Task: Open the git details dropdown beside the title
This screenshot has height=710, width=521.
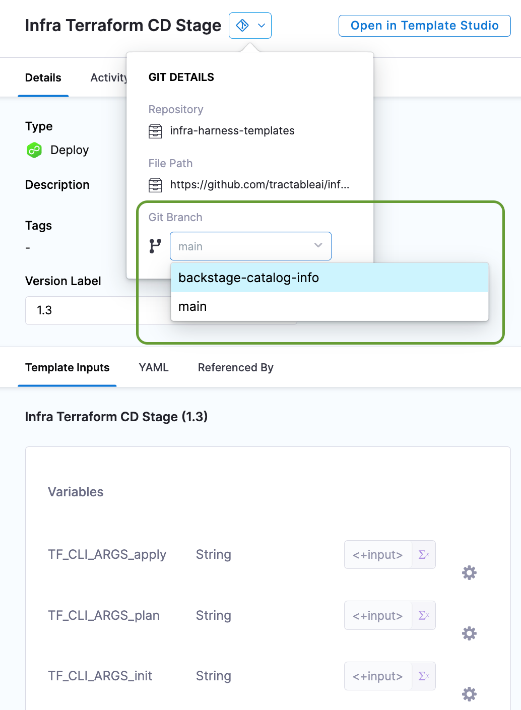Action: (250, 25)
